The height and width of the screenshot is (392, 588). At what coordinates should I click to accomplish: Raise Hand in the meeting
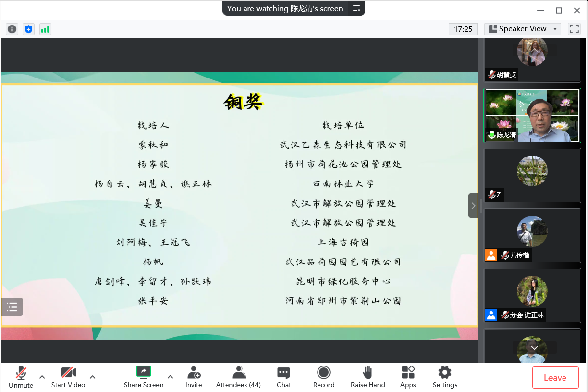(367, 377)
